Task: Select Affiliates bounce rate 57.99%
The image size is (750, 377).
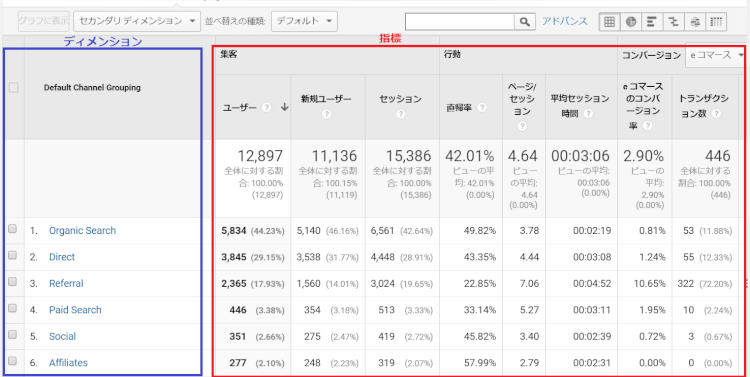Action: (x=480, y=363)
